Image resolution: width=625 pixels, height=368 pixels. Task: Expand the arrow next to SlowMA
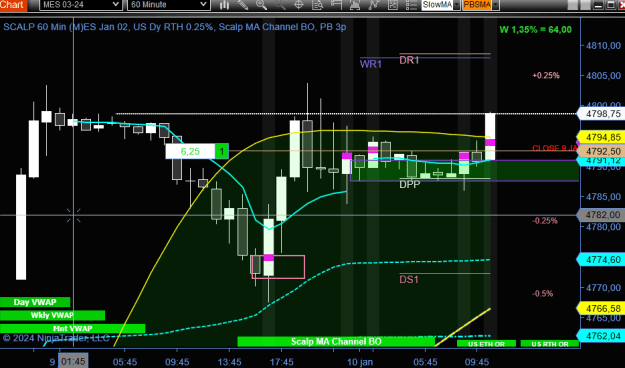coord(457,5)
